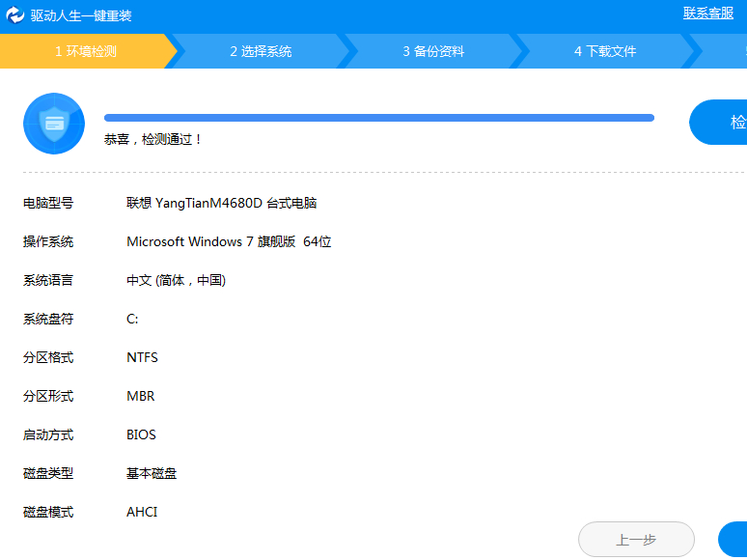This screenshot has height=560, width=747.
Task: Click the 启动方式 label
Action: click(x=48, y=434)
